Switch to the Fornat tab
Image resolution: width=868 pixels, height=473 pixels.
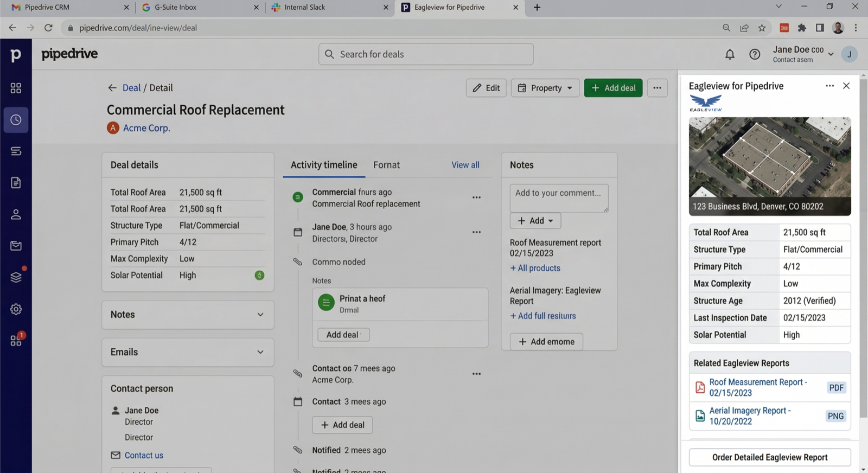point(386,165)
